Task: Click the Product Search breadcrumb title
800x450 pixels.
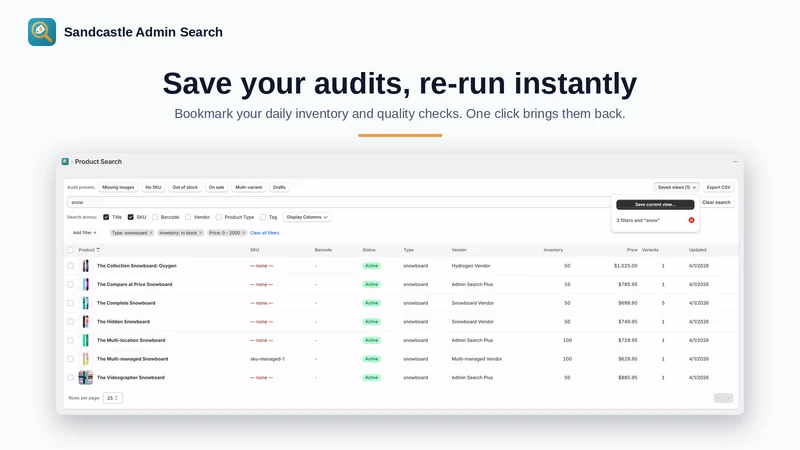Action: pos(98,162)
